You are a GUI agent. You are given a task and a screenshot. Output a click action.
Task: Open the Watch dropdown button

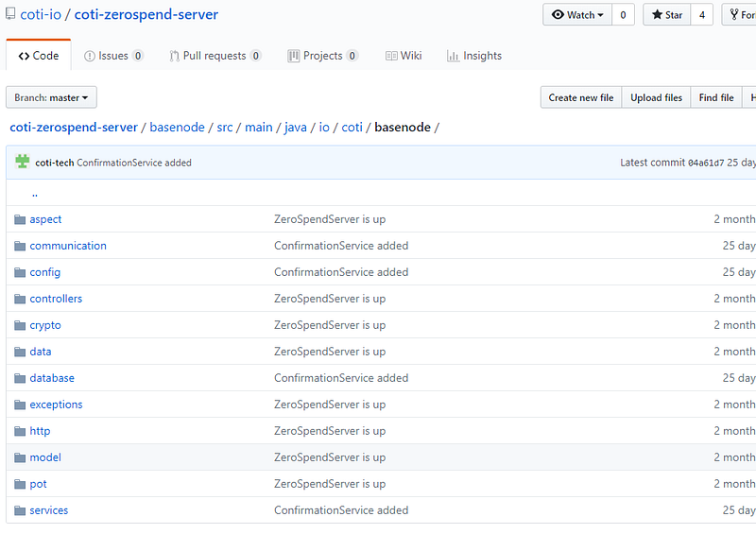(577, 14)
